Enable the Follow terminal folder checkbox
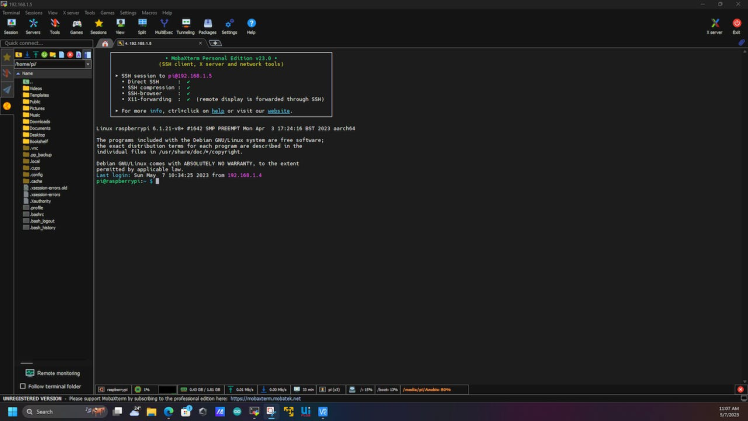The height and width of the screenshot is (421, 748). coord(23,385)
